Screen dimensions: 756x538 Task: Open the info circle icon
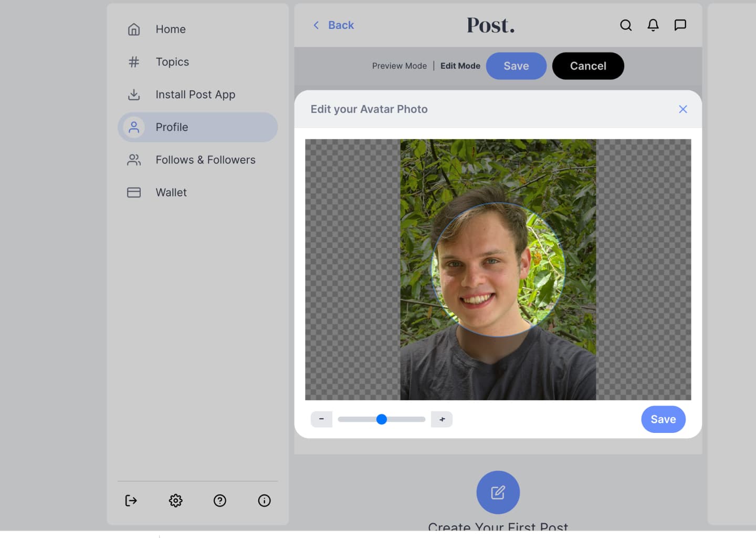(x=264, y=500)
